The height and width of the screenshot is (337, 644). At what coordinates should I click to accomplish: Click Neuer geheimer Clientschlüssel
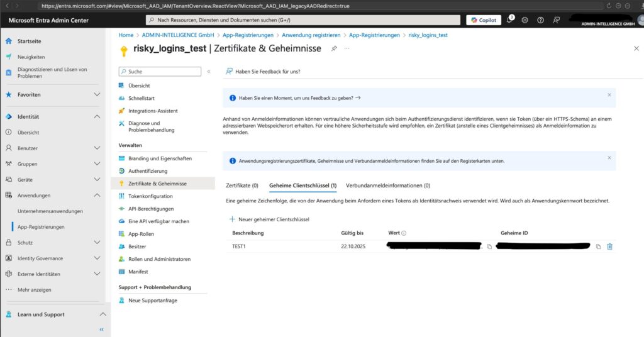pos(269,219)
